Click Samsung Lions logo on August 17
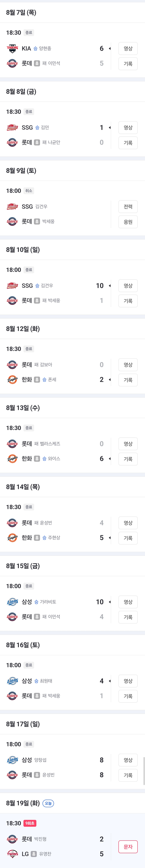 [12, 760]
